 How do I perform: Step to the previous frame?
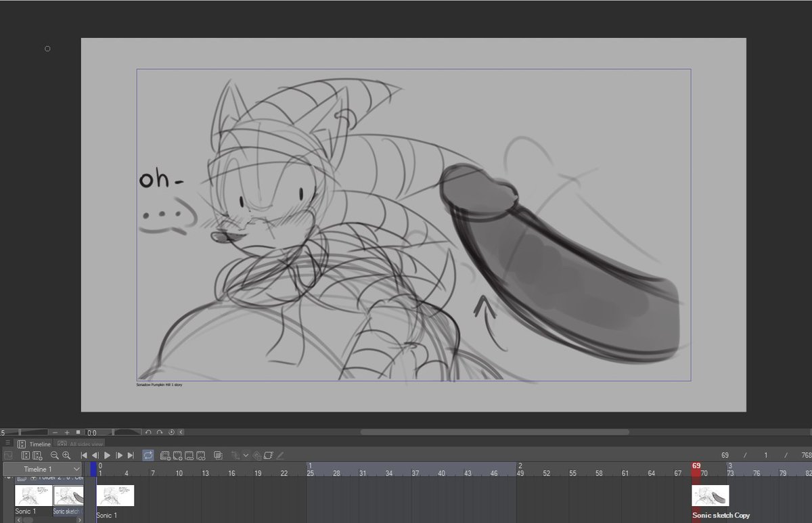[95, 455]
